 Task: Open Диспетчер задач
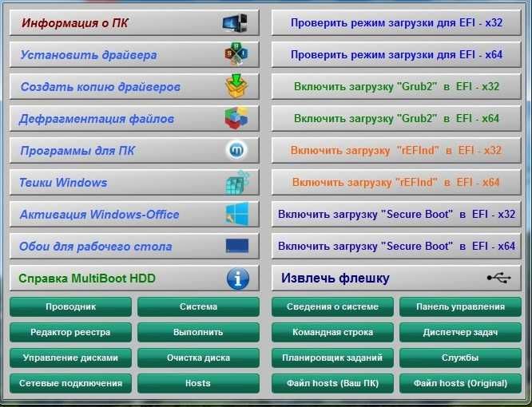tap(460, 332)
